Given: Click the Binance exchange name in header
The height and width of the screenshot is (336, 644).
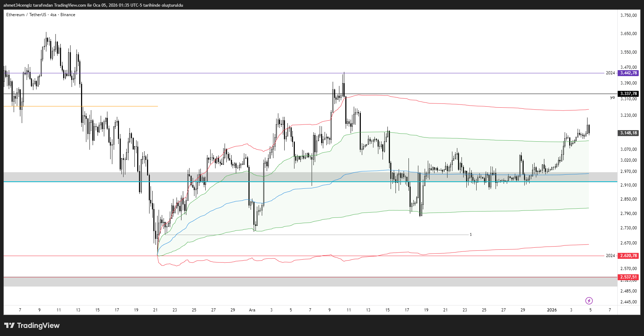Looking at the screenshot, I should (x=68, y=15).
